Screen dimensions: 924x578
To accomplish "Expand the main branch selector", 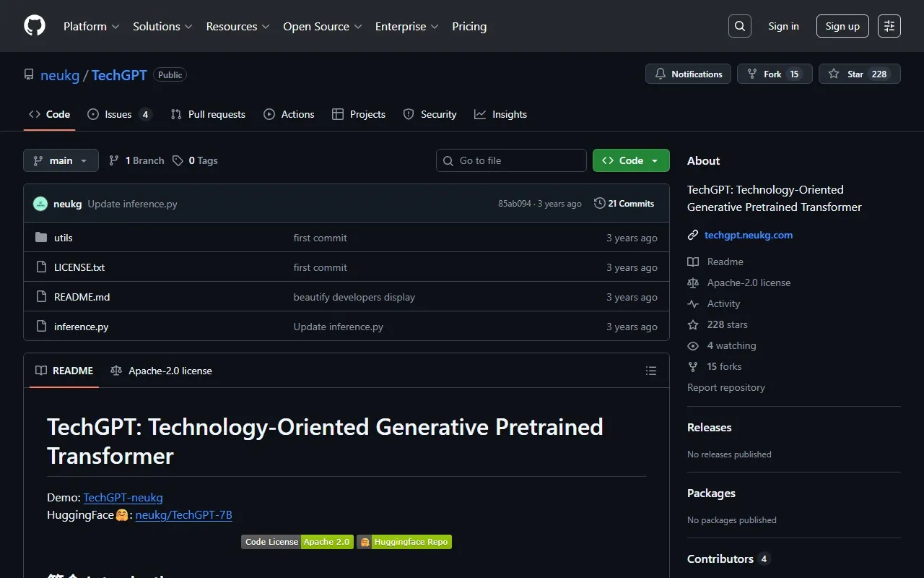I will pos(61,160).
